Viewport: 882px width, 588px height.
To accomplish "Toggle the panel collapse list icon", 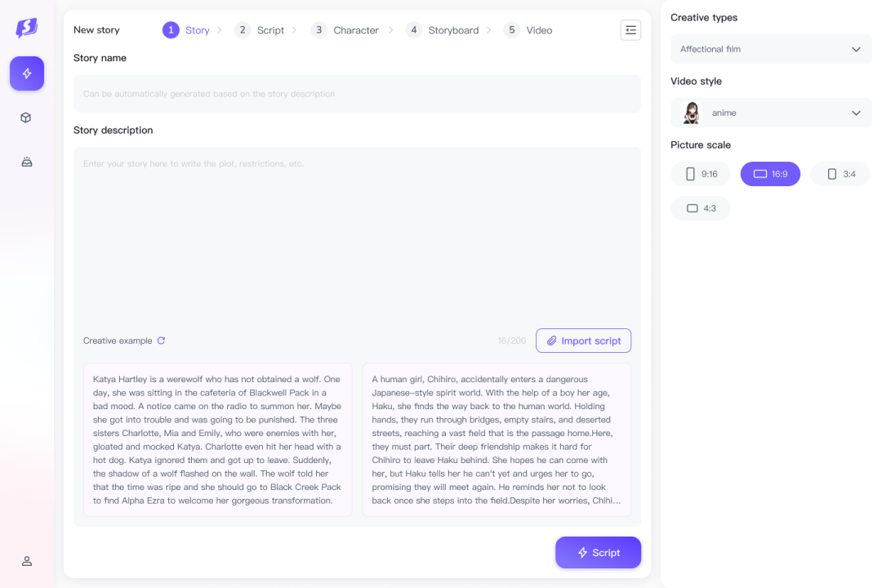I will (x=630, y=30).
